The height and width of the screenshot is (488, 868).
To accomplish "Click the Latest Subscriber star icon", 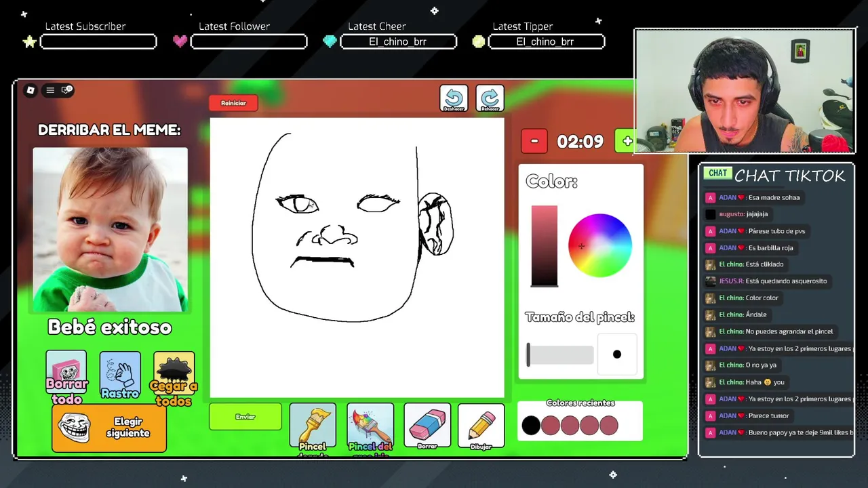I will pyautogui.click(x=29, y=42).
